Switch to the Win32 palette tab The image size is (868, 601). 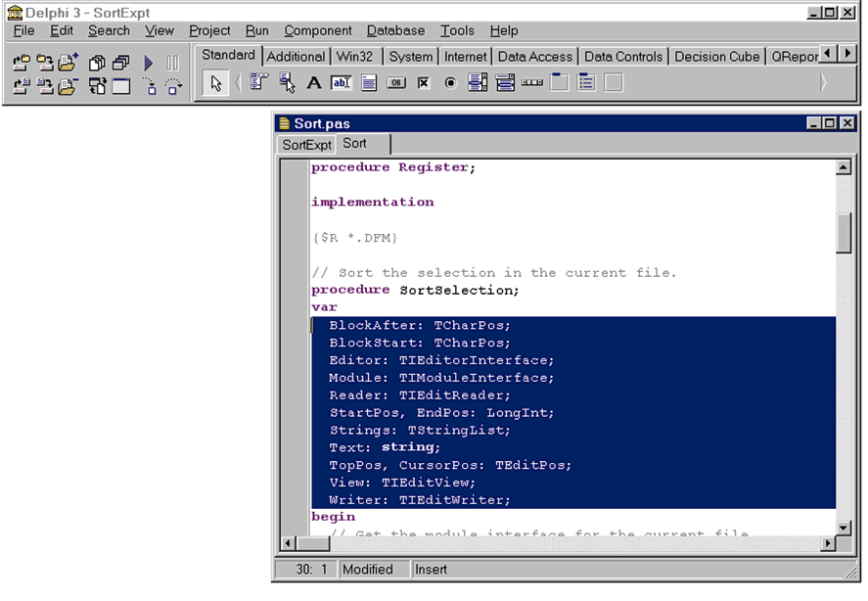pyautogui.click(x=359, y=57)
